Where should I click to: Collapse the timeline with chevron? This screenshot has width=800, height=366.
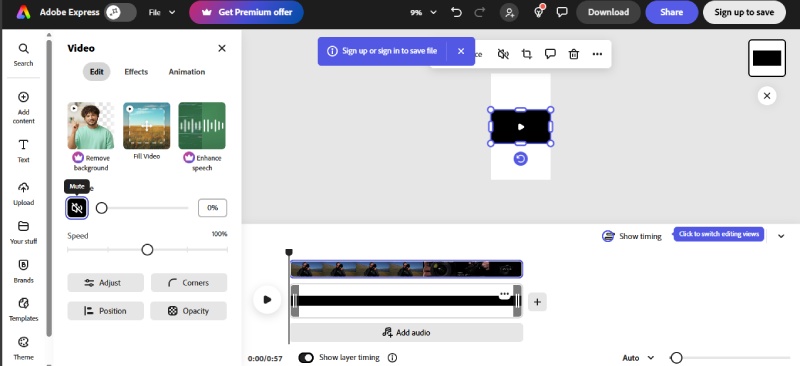(781, 236)
